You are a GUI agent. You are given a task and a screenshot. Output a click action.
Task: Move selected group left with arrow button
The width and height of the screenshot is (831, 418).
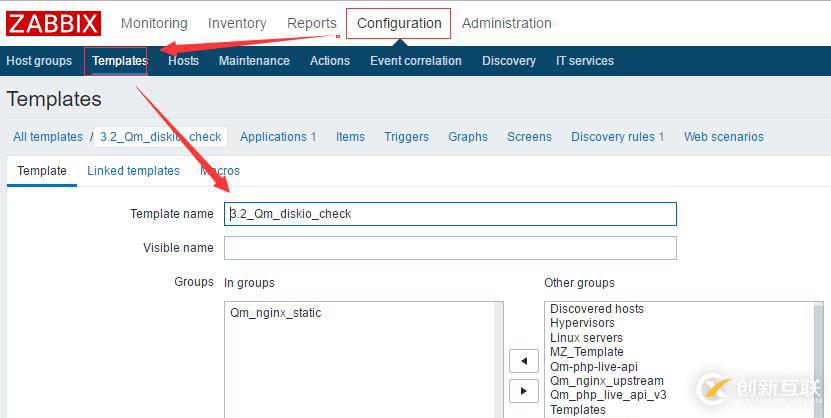[524, 361]
